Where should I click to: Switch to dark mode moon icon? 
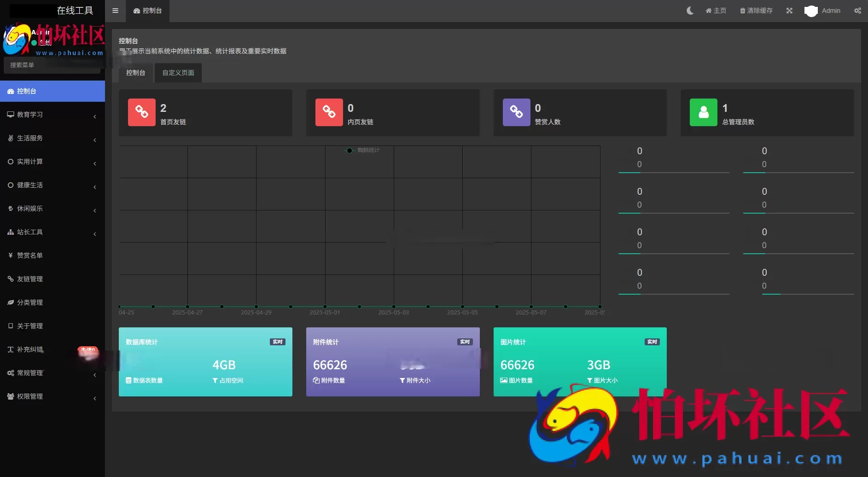click(690, 11)
